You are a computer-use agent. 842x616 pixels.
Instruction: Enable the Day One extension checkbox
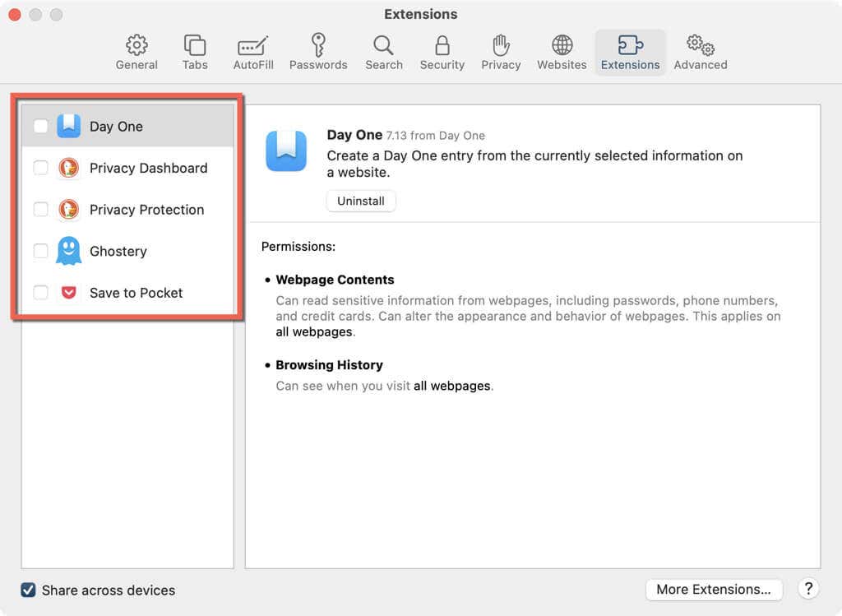click(x=41, y=126)
